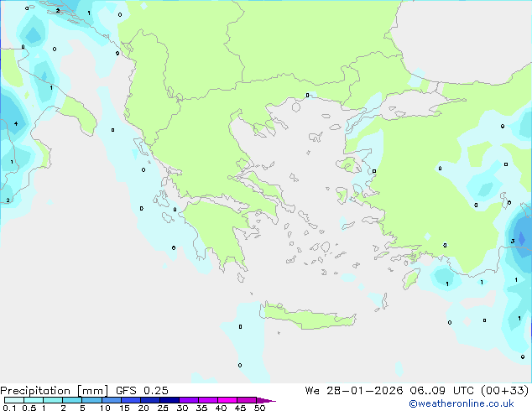Image resolution: width=532 pixels, height=411 pixels.
Task: Select the 30–35 mm purple legend swatch
Action: pos(189,400)
